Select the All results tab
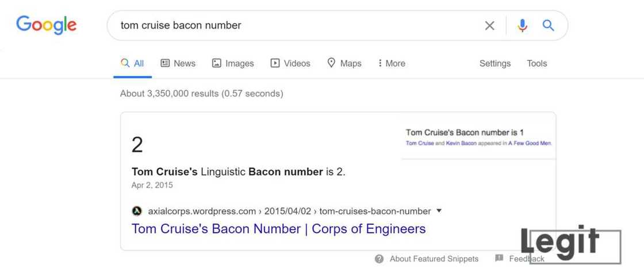 pyautogui.click(x=132, y=63)
